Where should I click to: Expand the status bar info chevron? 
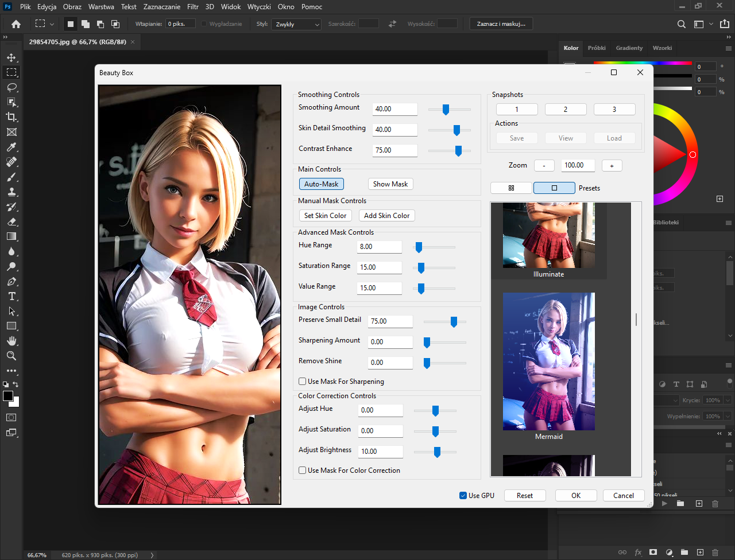pyautogui.click(x=152, y=555)
